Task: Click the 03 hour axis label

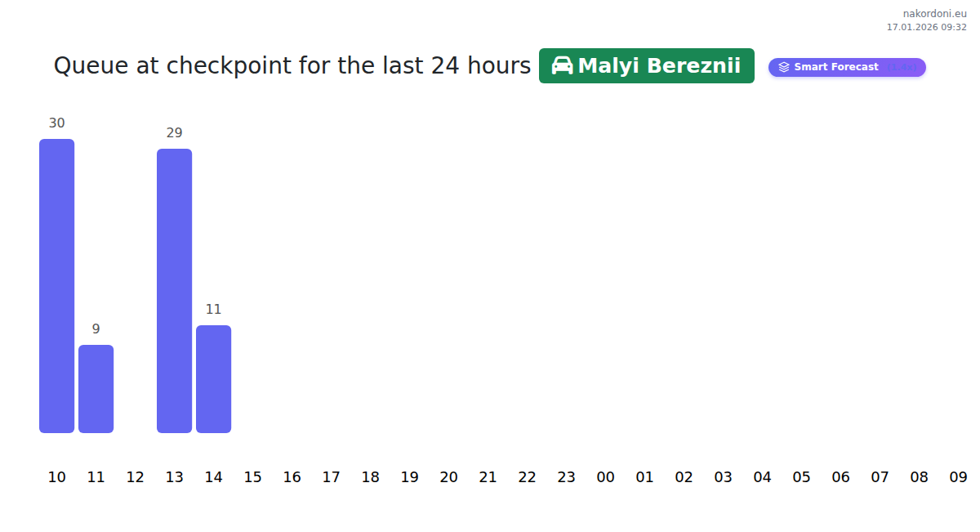Action: (723, 477)
